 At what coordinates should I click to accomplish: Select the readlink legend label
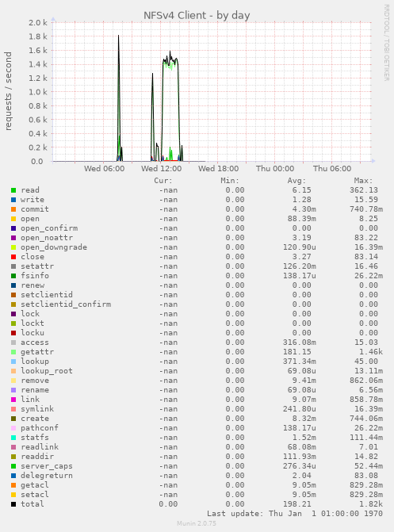(x=40, y=447)
